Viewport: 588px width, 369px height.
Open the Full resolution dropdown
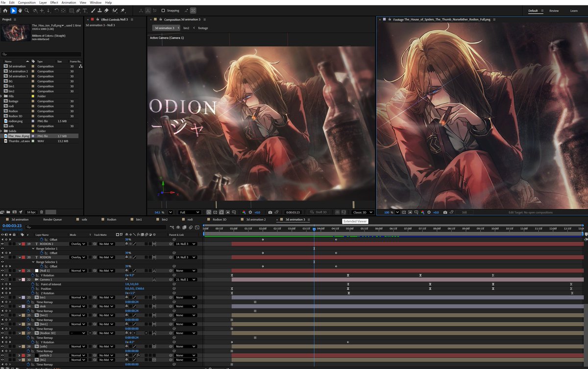pos(189,212)
